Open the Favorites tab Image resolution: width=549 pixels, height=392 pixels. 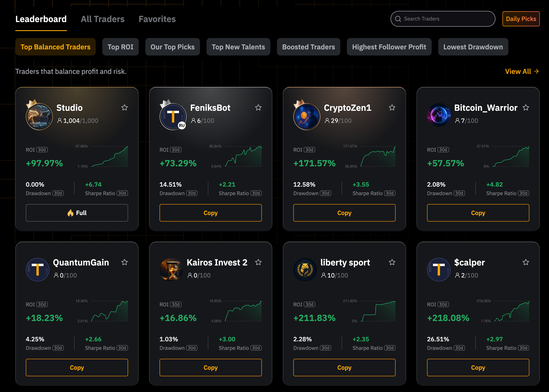157,19
